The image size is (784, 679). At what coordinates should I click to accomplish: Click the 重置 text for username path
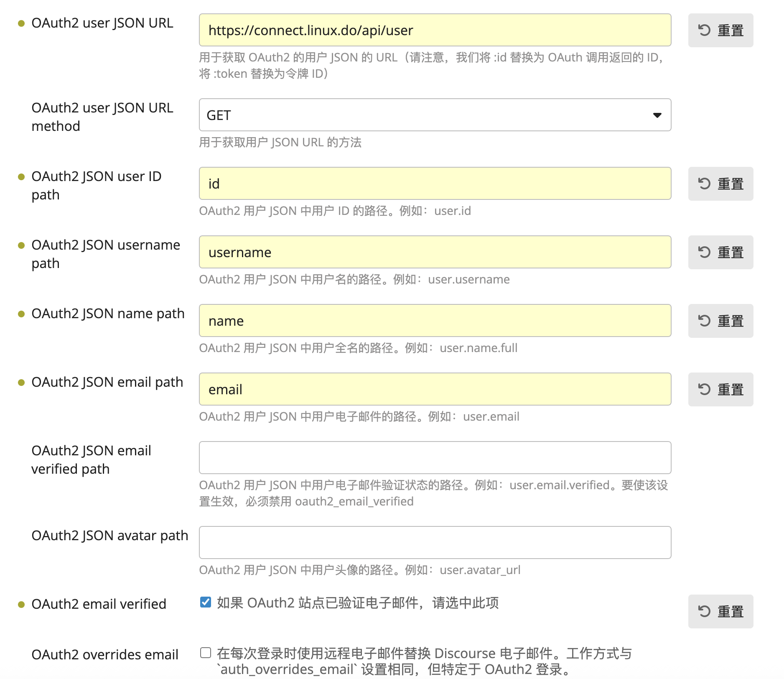(731, 253)
